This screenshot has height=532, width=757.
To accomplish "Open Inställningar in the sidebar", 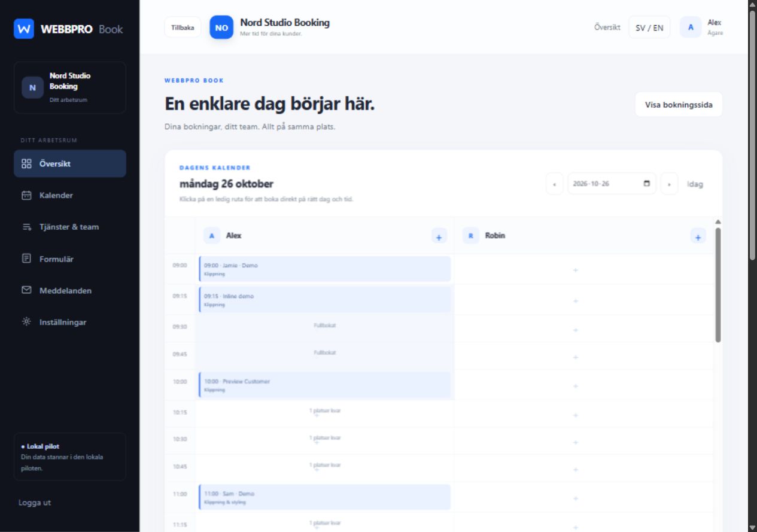I will click(x=70, y=322).
